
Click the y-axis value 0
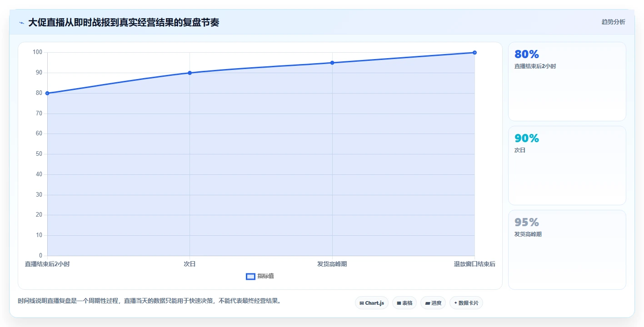click(x=40, y=256)
